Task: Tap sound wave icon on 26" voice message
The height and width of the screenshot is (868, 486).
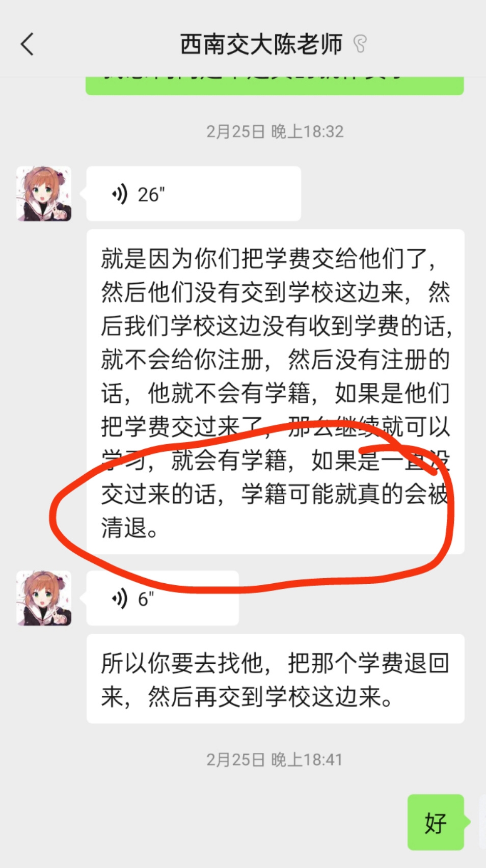Action: (119, 194)
